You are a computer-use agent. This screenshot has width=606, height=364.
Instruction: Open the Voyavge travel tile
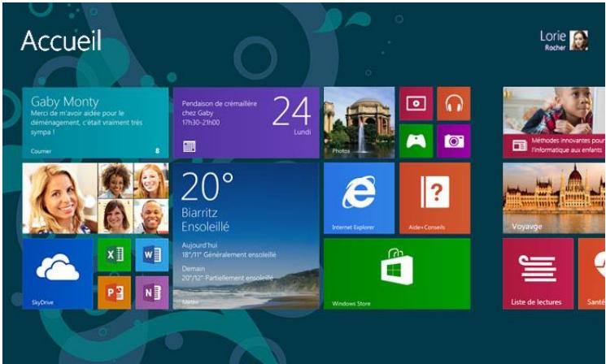[554, 198]
